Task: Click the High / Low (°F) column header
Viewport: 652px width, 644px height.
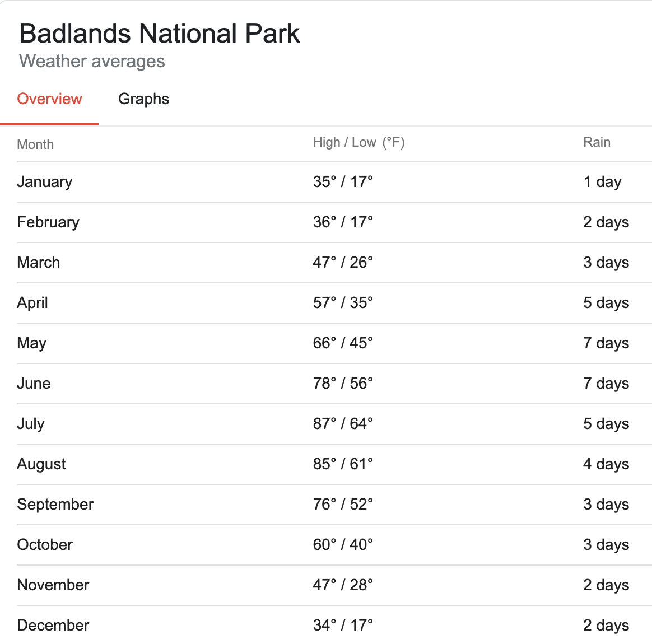Action: [359, 143]
